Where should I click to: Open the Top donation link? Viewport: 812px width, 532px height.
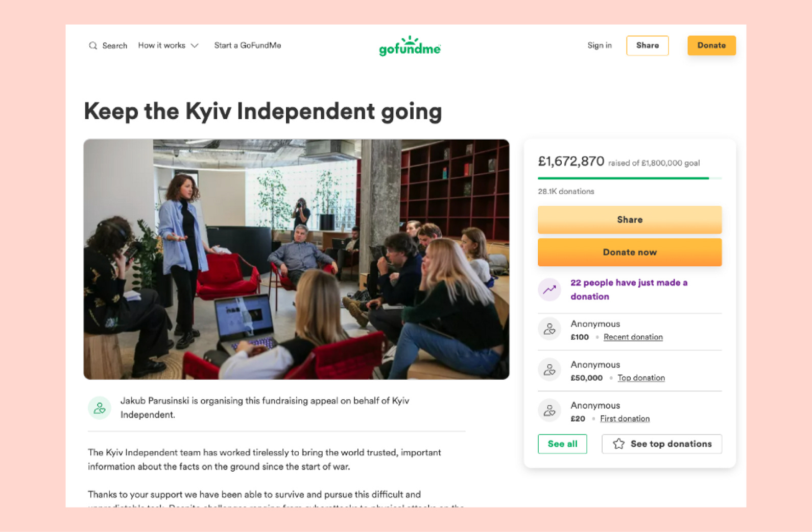click(641, 378)
